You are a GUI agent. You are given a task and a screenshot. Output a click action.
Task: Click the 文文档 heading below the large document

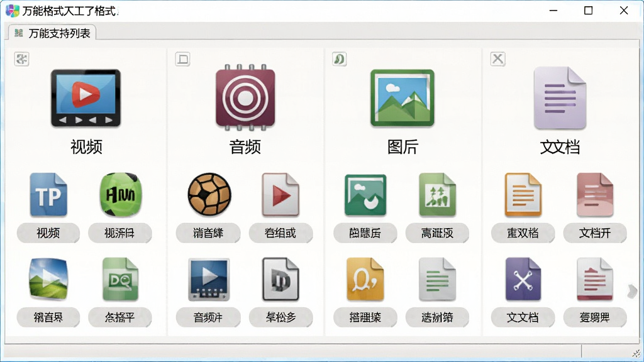560,146
